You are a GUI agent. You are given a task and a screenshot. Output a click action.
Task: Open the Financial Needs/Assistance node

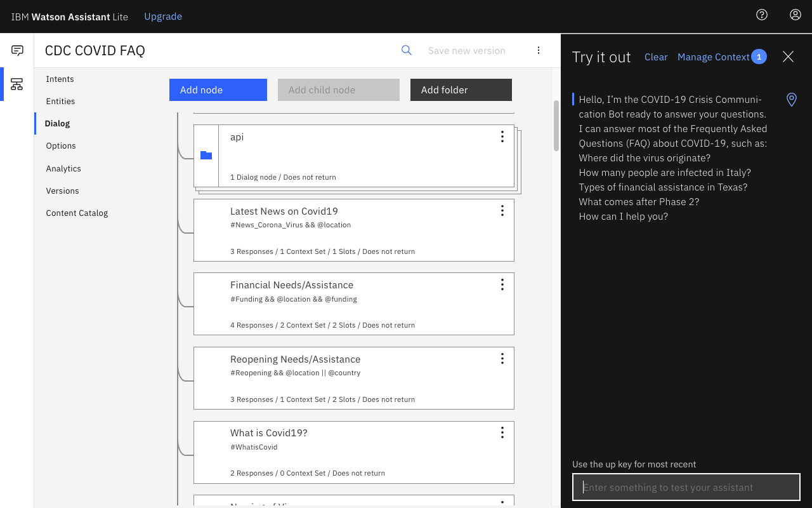[354, 304]
